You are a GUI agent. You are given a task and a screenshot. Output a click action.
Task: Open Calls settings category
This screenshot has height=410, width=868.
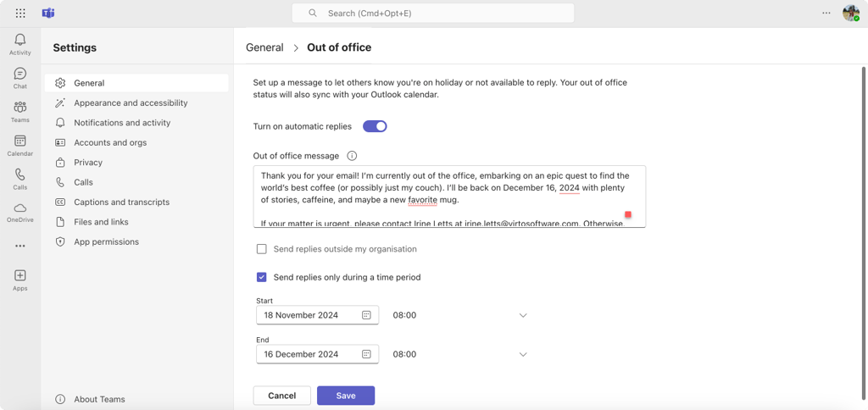click(x=136, y=183)
